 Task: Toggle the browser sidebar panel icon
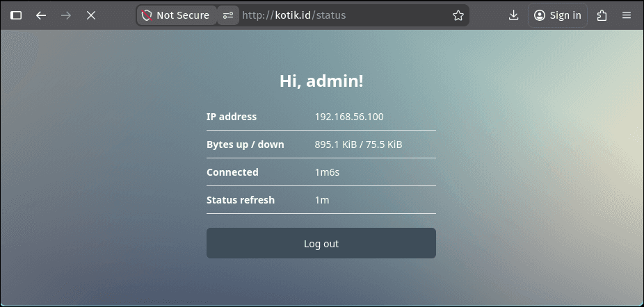point(16,15)
